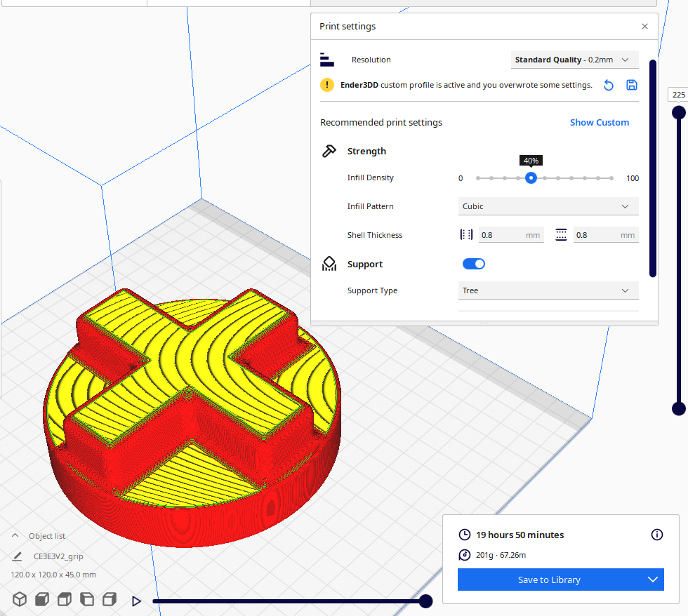Click the Save to Library button

[551, 580]
